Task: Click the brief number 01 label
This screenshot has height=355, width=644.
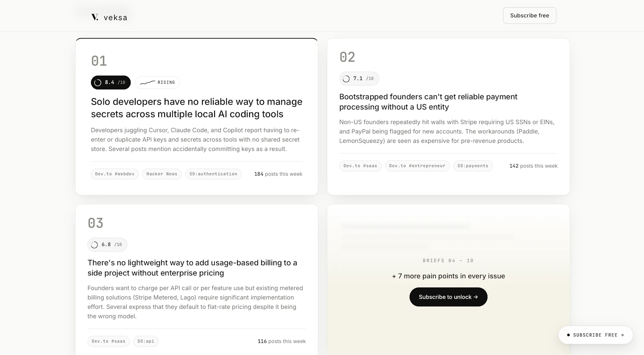Action: tap(99, 61)
